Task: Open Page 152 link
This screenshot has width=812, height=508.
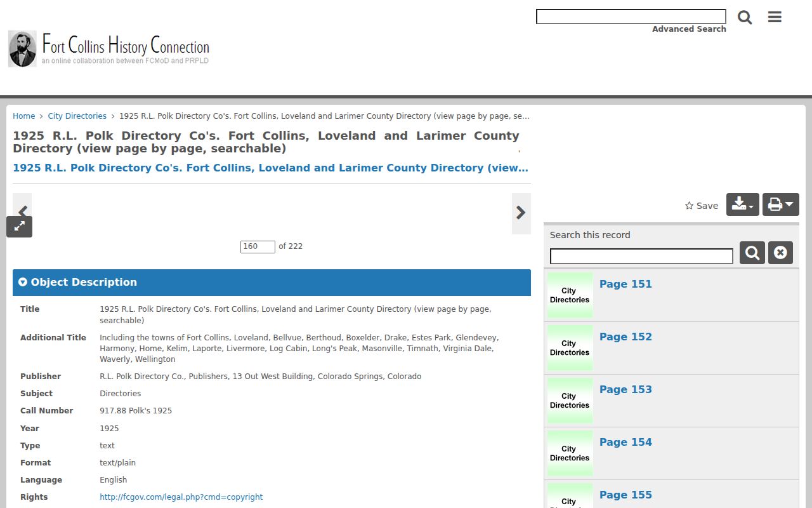Action: 625,337
